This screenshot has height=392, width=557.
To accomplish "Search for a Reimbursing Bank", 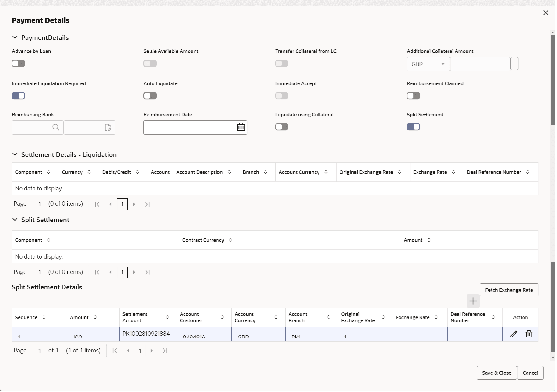I will click(56, 127).
